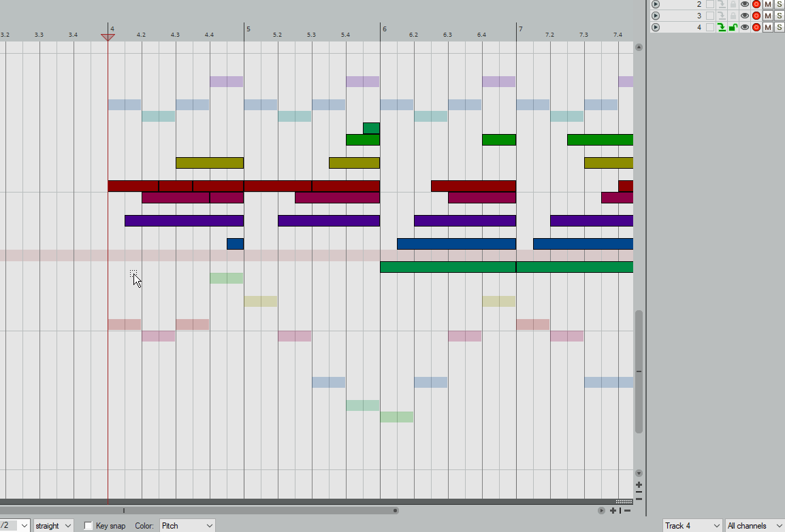785x532 pixels.
Task: Open the Track 4 selector dropdown
Action: [692, 525]
